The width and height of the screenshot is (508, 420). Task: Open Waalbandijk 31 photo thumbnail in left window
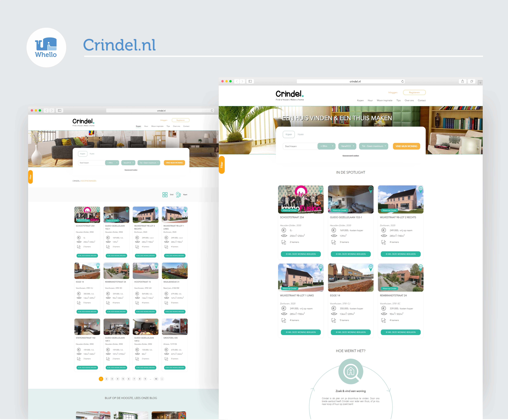(x=175, y=271)
